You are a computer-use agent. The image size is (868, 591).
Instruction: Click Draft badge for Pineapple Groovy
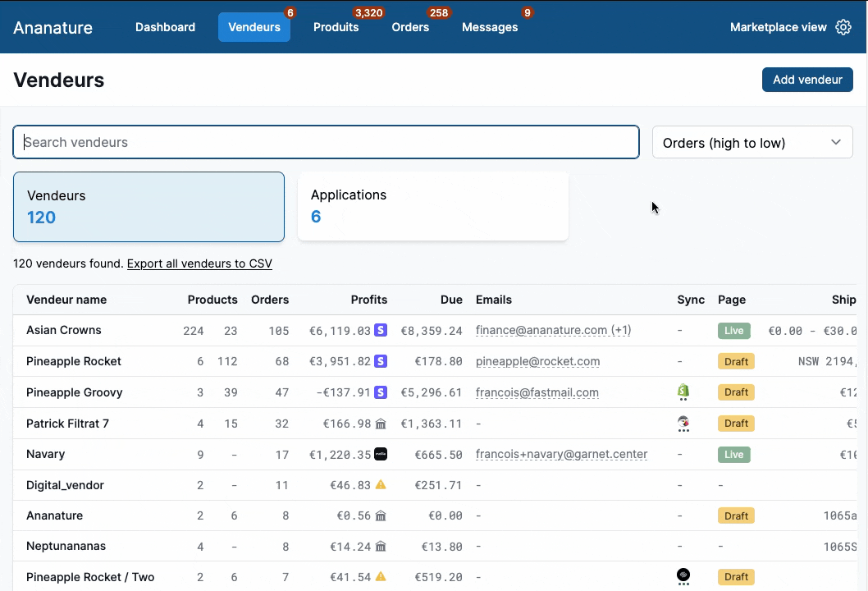[x=736, y=392]
